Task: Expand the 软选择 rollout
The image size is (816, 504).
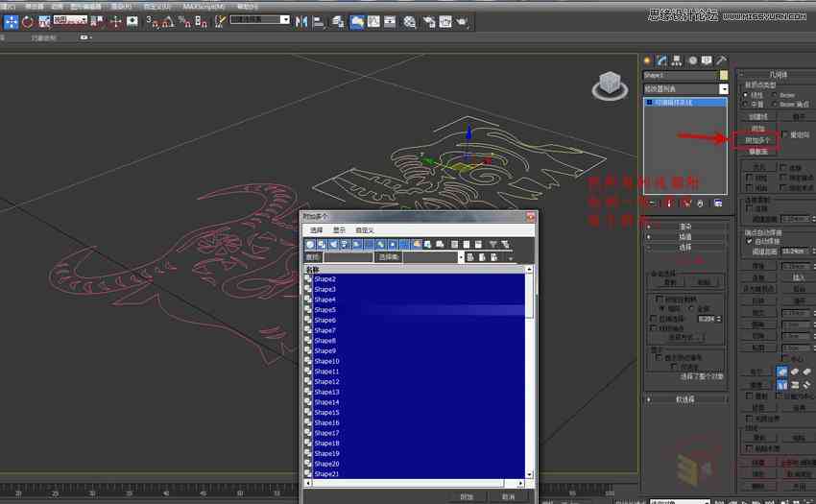Action: tap(685, 399)
